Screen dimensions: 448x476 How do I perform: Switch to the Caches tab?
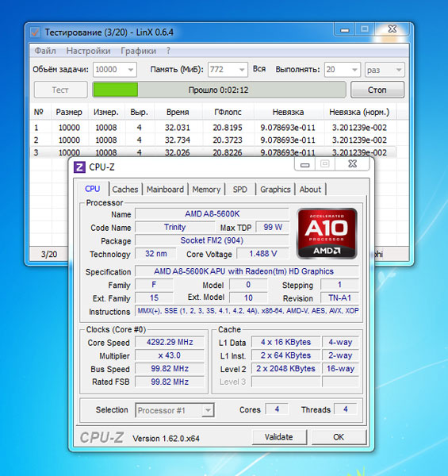[125, 190]
